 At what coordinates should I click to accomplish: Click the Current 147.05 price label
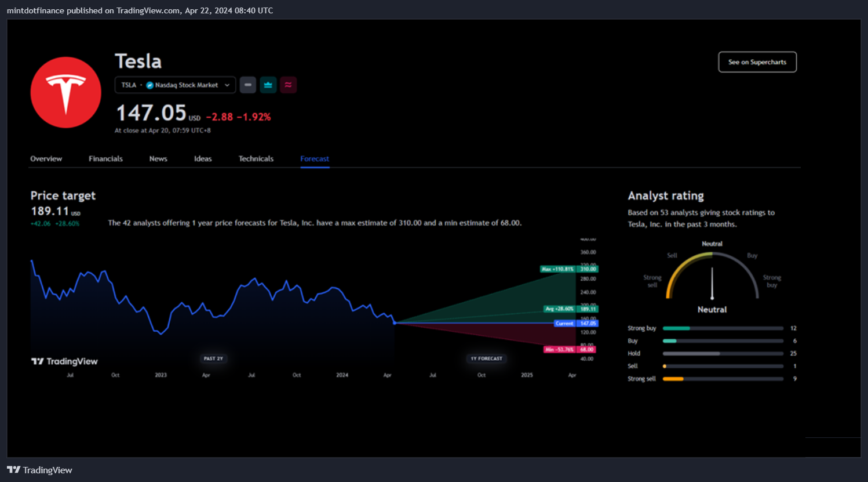pyautogui.click(x=576, y=323)
